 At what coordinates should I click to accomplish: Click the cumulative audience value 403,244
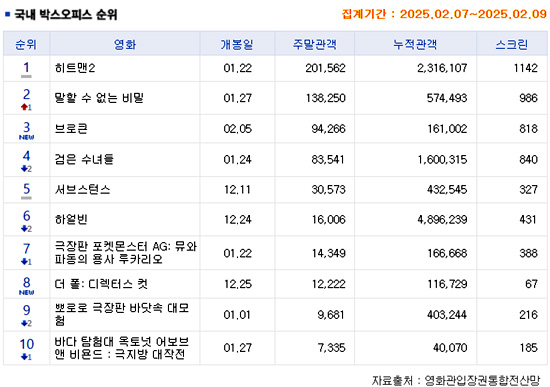[447, 315]
